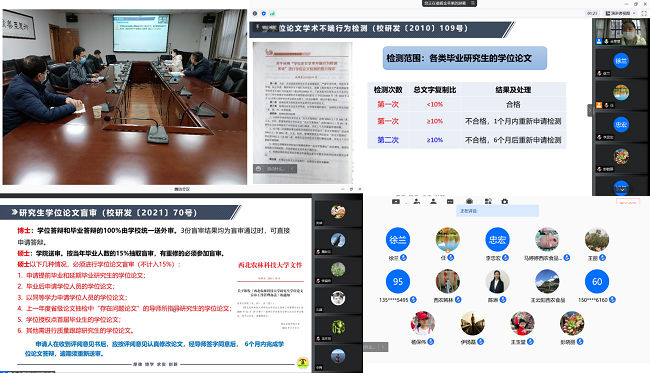Click the emoji icon in top chat box
This screenshot has width=650, height=373.
point(258,169)
